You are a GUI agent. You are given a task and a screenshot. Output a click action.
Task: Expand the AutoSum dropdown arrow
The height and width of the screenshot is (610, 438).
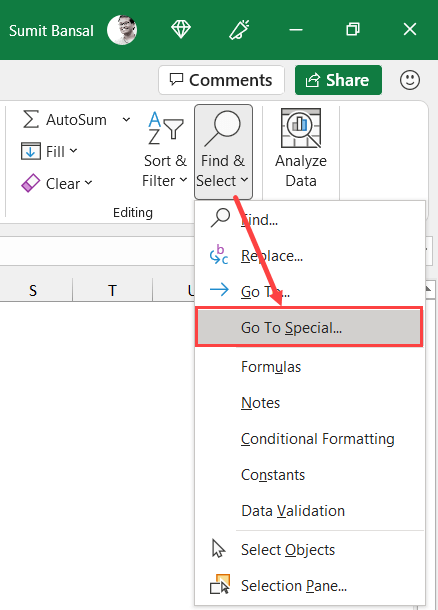coord(126,119)
